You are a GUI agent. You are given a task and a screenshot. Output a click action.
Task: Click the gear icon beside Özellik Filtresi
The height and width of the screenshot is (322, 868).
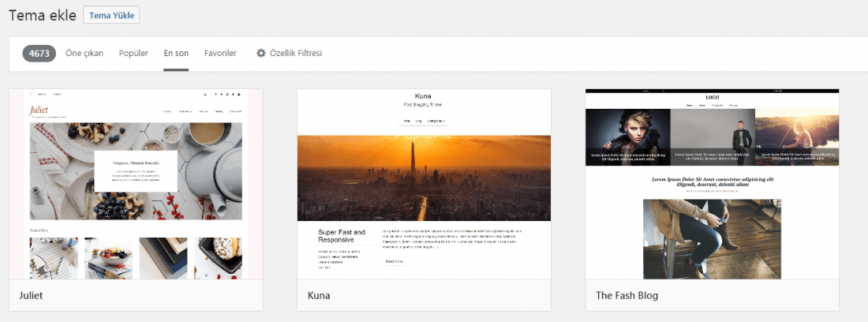260,54
